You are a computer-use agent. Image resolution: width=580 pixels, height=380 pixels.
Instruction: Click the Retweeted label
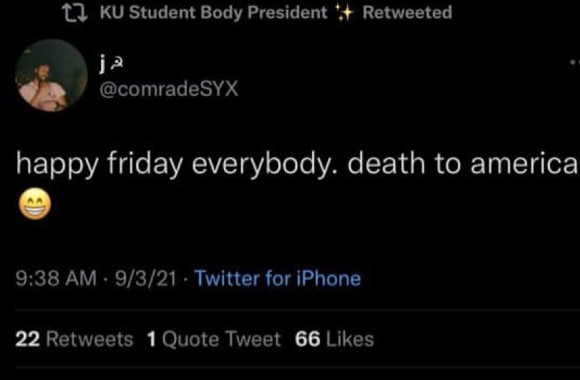(x=407, y=12)
